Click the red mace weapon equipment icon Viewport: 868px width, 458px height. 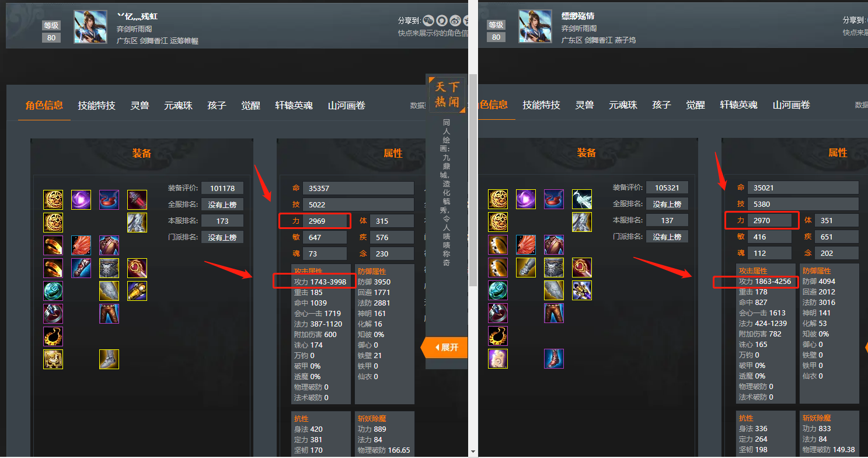point(137,200)
